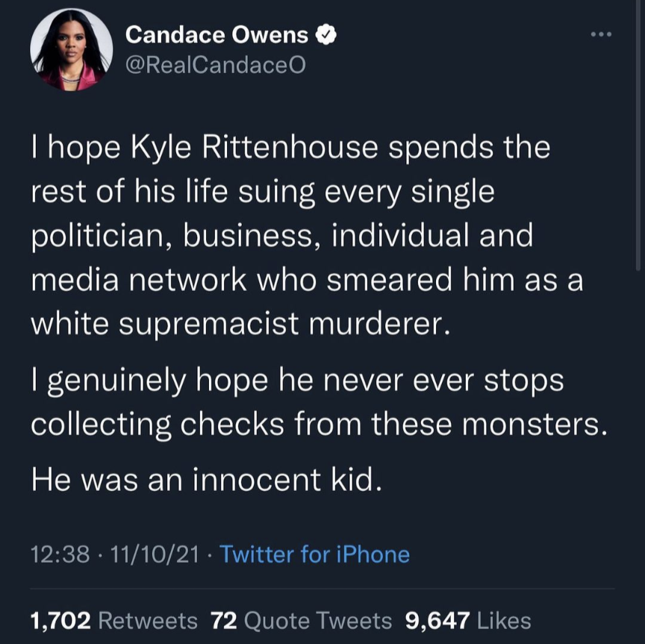Click the phrase "media network" in tweet

138,279
